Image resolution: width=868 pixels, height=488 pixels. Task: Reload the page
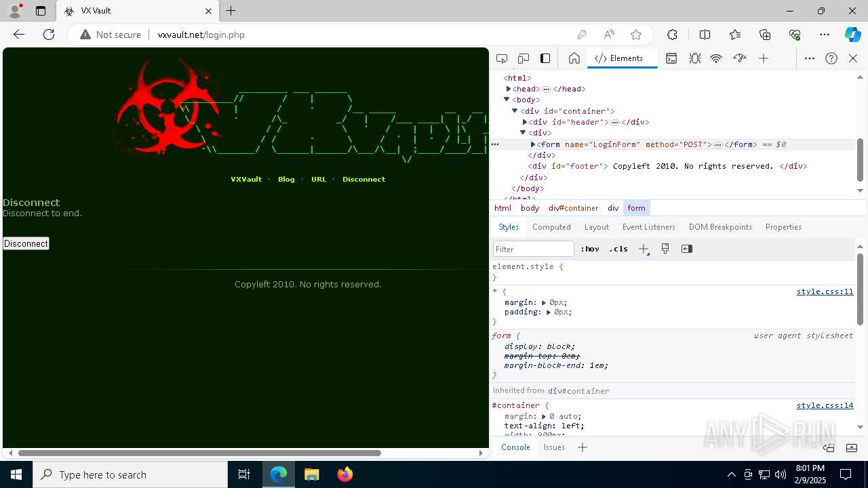49,35
